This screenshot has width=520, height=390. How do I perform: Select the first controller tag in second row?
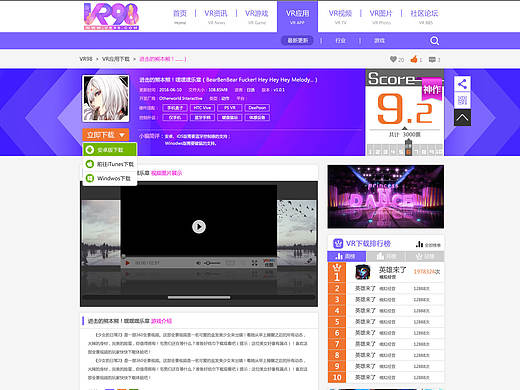click(175, 117)
